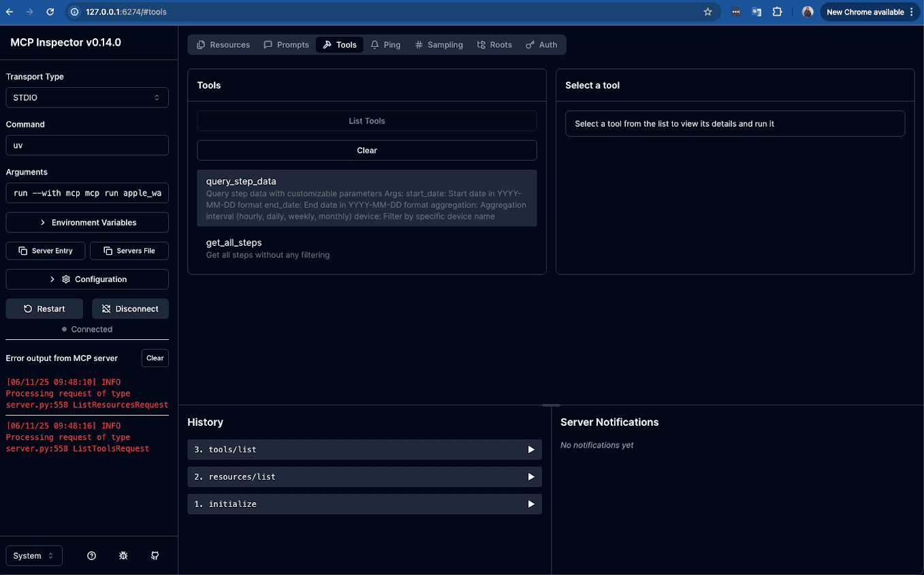924x575 pixels.
Task: Switch to the Resources tab
Action: (223, 45)
